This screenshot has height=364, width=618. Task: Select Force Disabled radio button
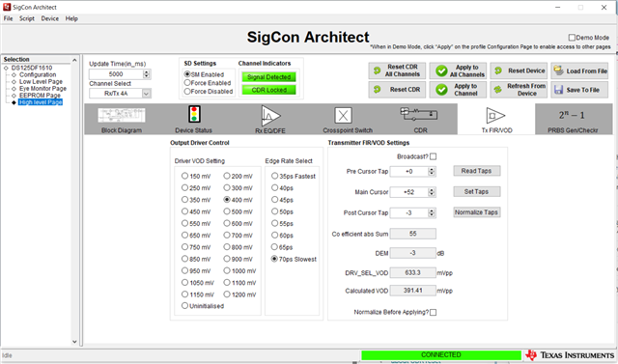[187, 92]
